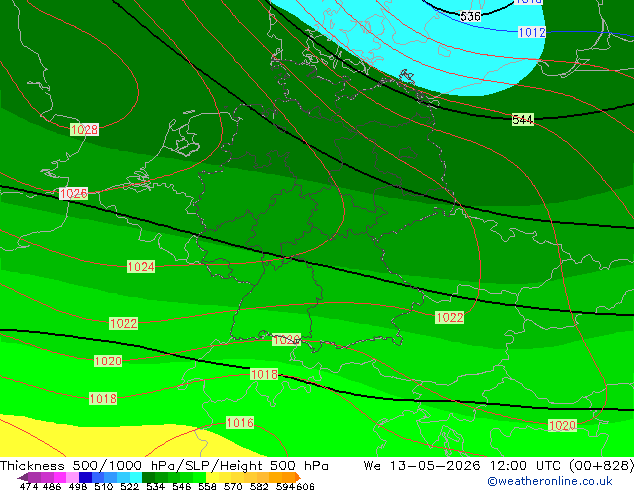
Task: Click the yellow legend swatch right of 558
Action: [x=212, y=477]
